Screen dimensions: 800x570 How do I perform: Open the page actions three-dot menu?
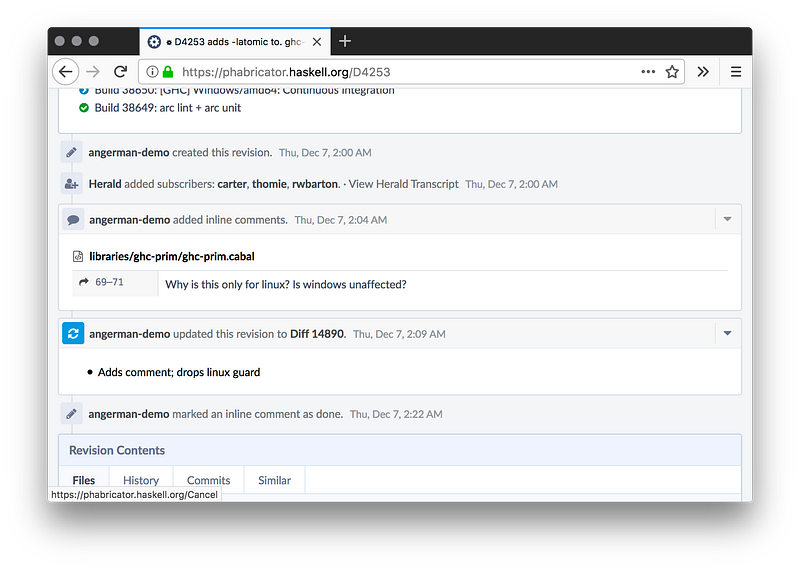click(x=648, y=72)
